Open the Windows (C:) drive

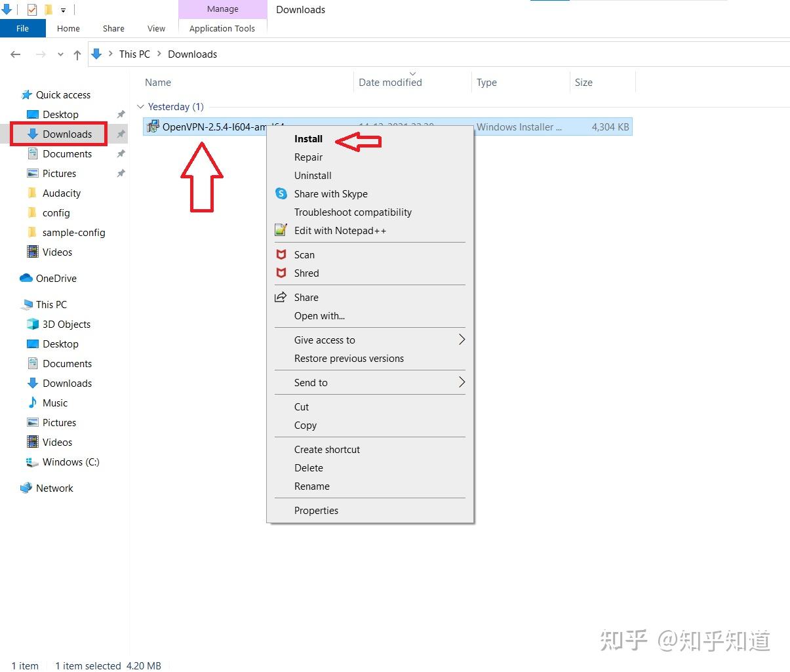tap(71, 462)
